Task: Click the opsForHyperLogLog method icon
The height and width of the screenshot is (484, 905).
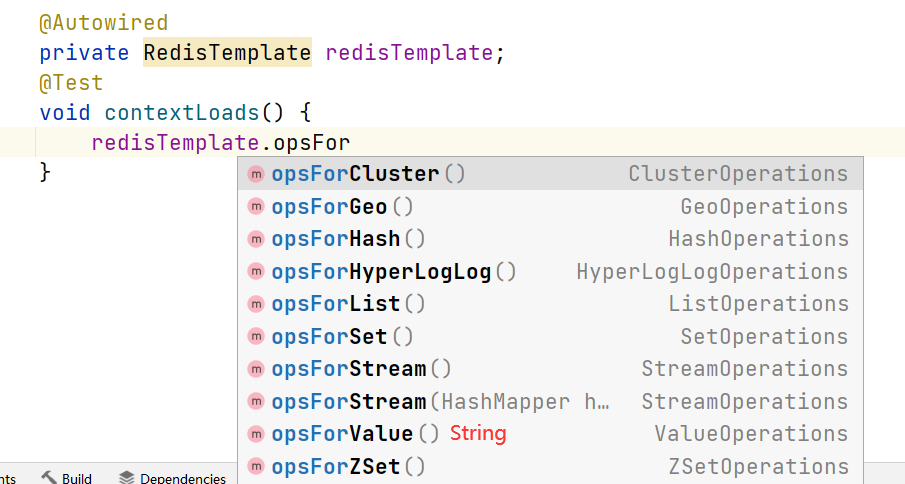Action: [256, 272]
